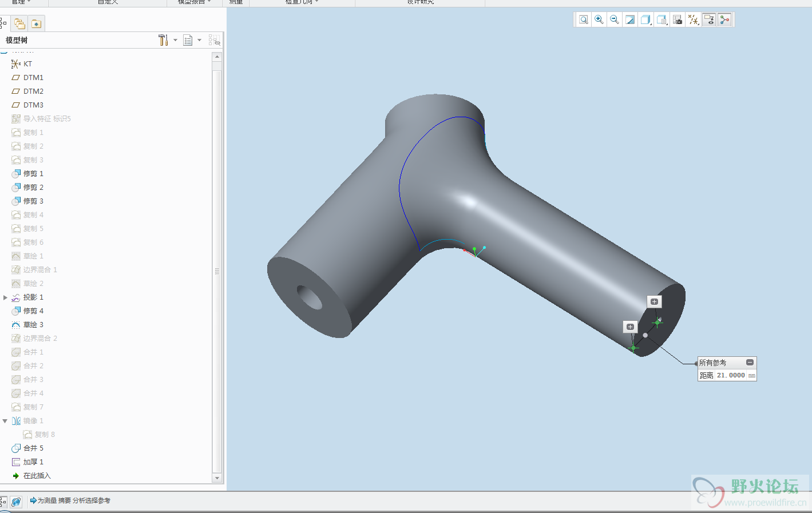Viewport: 812px width, 513px height.
Task: Select the 加厚 1 thicken feature
Action: click(x=27, y=462)
